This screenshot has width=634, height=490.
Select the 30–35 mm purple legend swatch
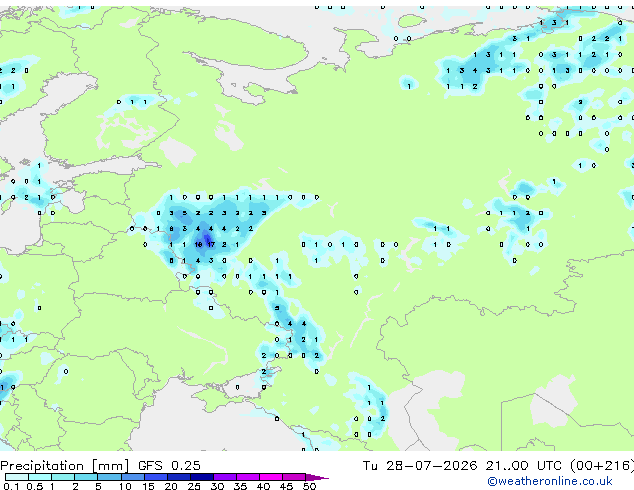(x=224, y=477)
